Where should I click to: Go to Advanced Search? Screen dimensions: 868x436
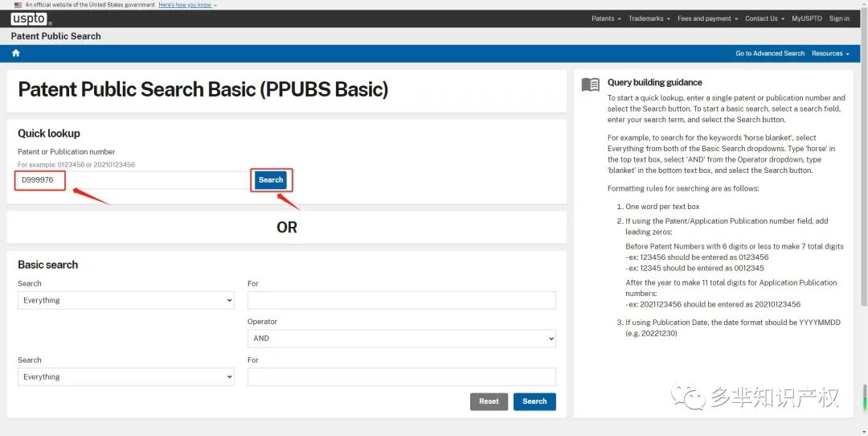coord(769,53)
